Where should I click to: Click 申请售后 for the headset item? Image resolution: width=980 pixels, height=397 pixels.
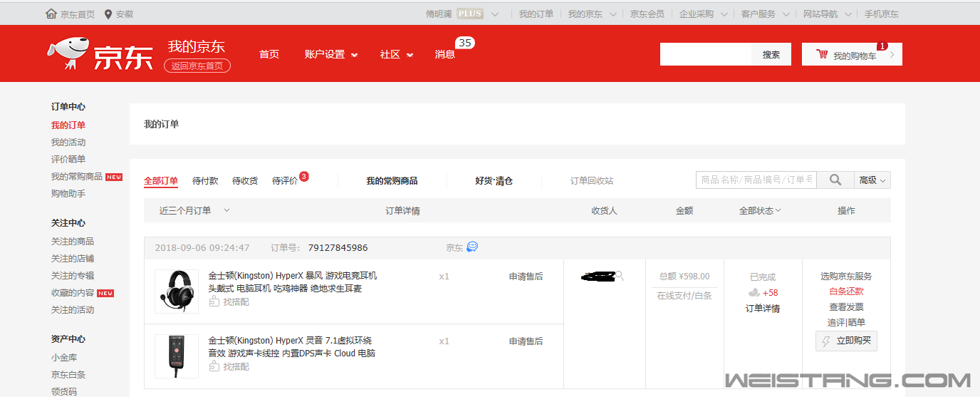(526, 277)
